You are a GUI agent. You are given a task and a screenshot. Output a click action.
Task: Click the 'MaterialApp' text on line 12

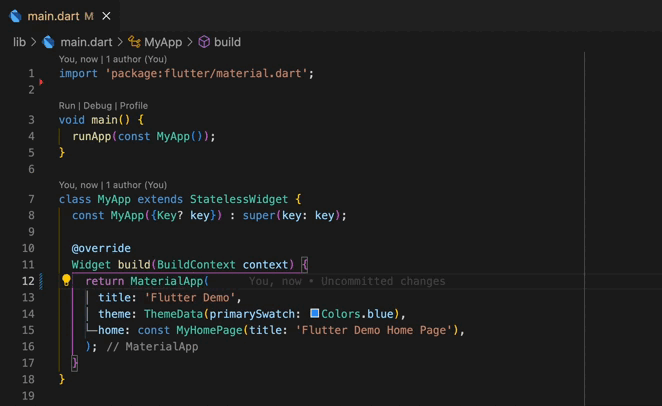click(166, 281)
